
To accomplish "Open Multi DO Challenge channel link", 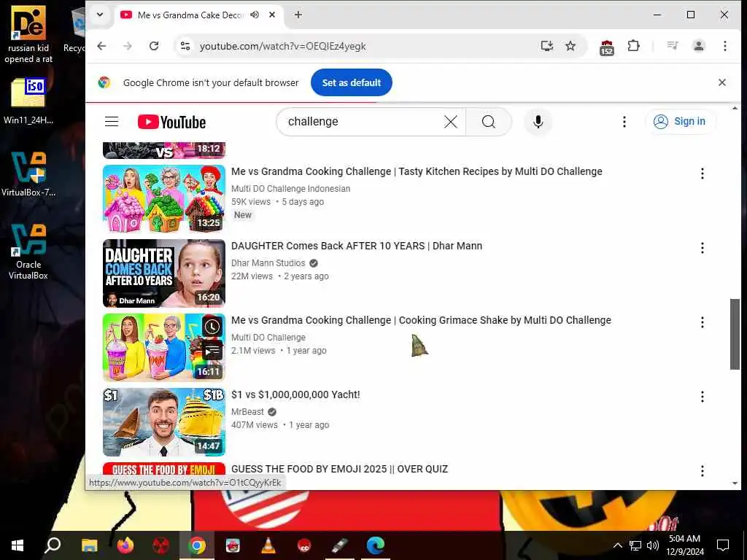I will 268,337.
